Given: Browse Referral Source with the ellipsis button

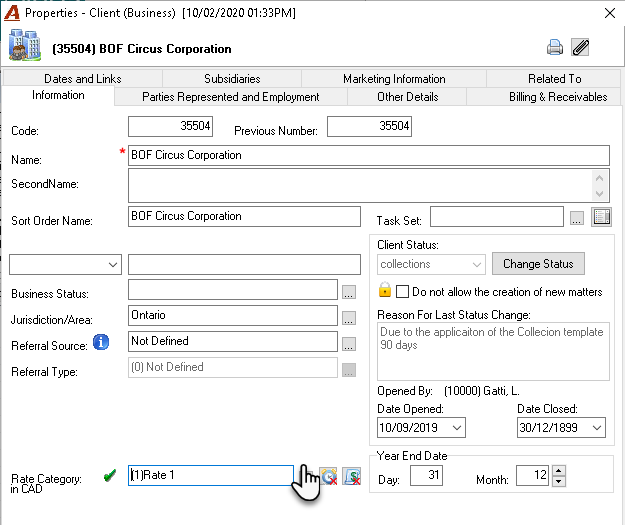Looking at the screenshot, I should [349, 344].
